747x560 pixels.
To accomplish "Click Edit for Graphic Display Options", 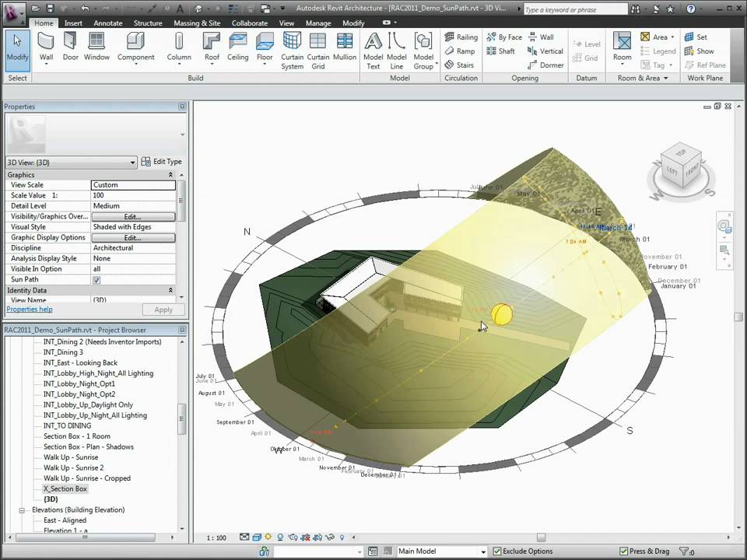I will (133, 238).
